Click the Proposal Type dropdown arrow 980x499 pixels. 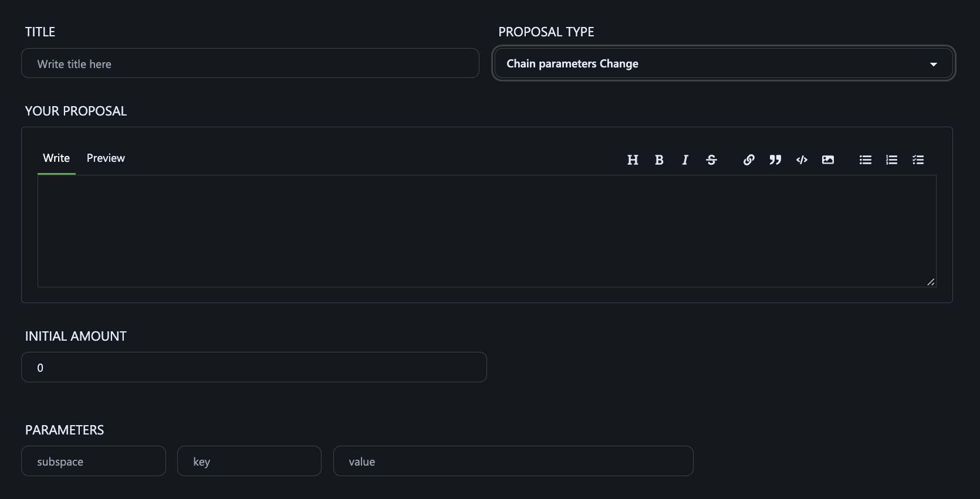(933, 64)
